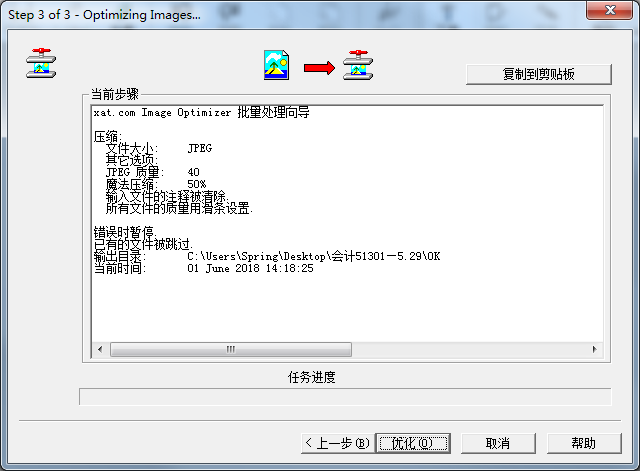Click the horizontal scrollbar right arrow
The width and height of the screenshot is (640, 471).
tap(595, 349)
